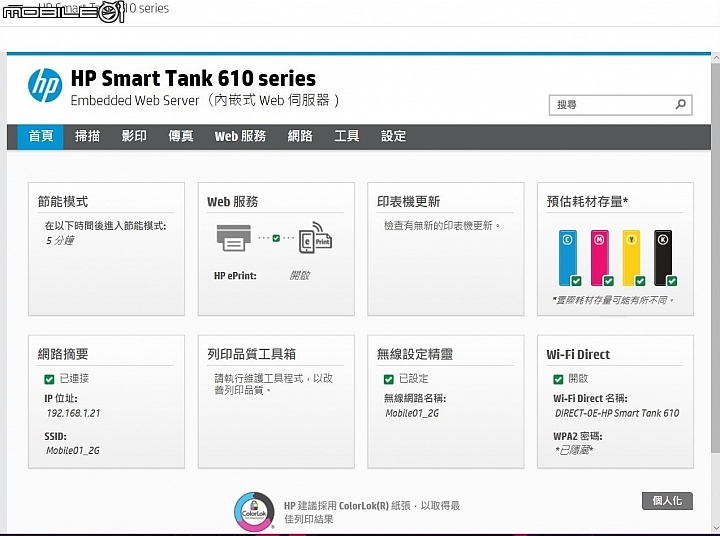Click the Wi-Fi Direct 開啟 checkmark
This screenshot has height=536, width=720.
(558, 379)
